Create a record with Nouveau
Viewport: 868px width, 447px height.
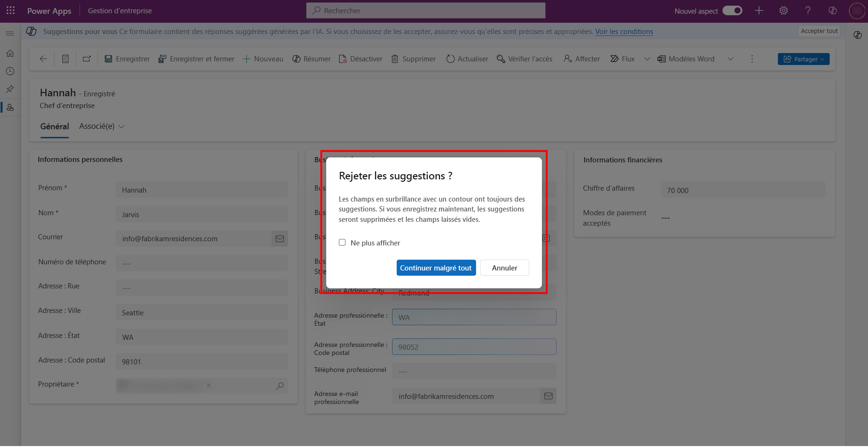[x=263, y=59]
